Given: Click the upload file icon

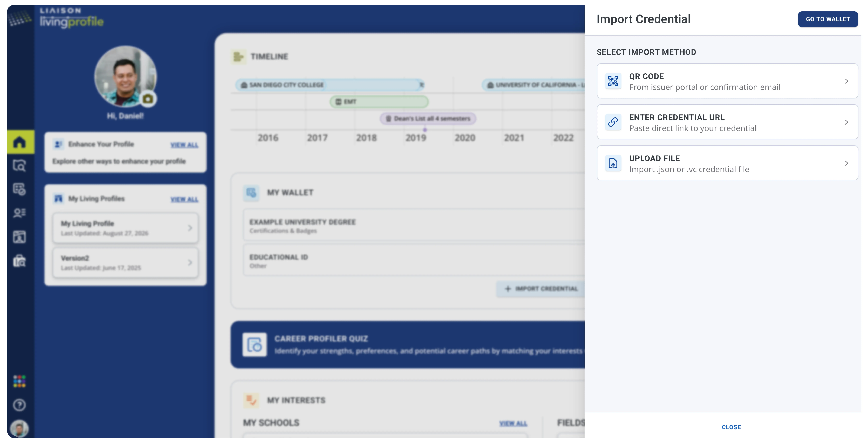Looking at the screenshot, I should tap(613, 163).
